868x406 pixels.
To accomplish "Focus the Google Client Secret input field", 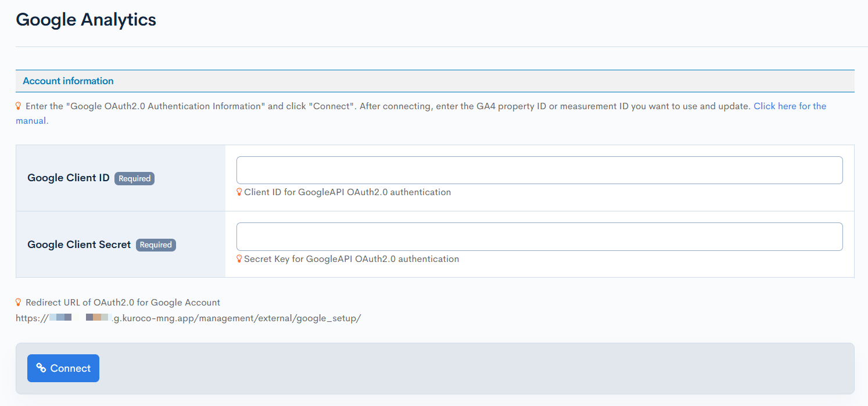I will [539, 236].
